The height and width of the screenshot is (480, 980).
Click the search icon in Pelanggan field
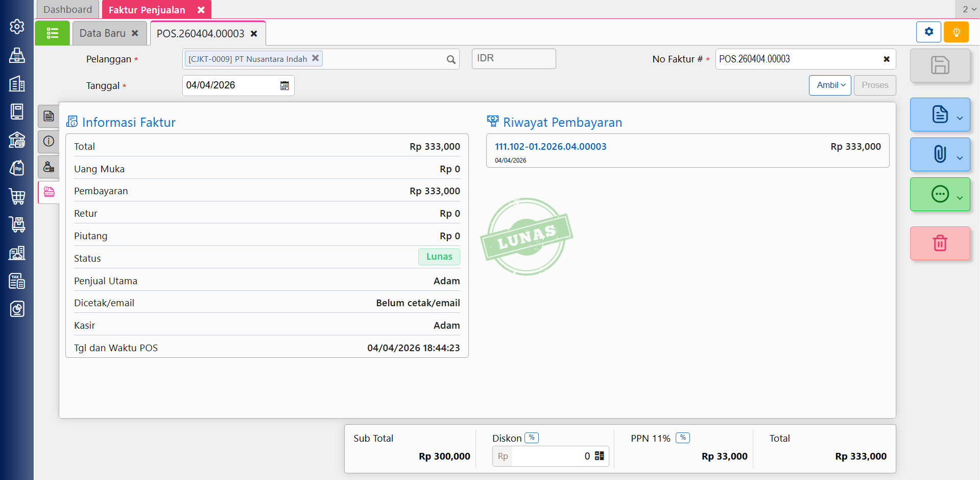tap(450, 60)
